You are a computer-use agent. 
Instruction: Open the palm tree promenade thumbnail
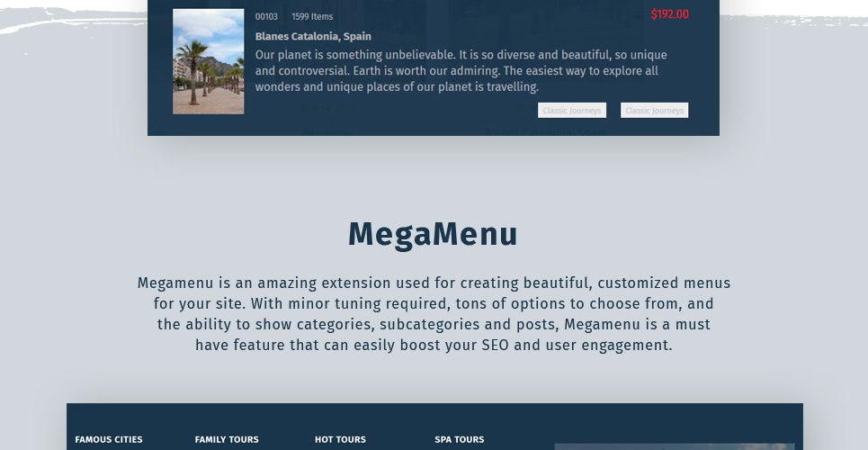point(208,61)
